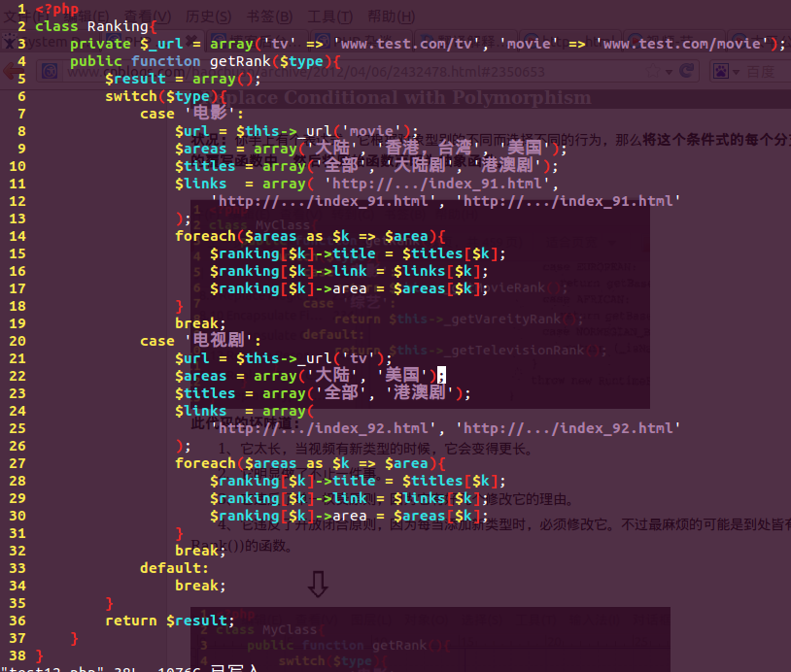The width and height of the screenshot is (791, 672).
Task: Click the white cursor block on line 22
Action: [440, 376]
